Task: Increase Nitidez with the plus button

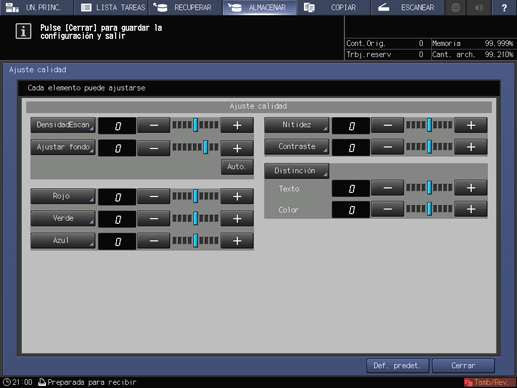Action: [471, 126]
